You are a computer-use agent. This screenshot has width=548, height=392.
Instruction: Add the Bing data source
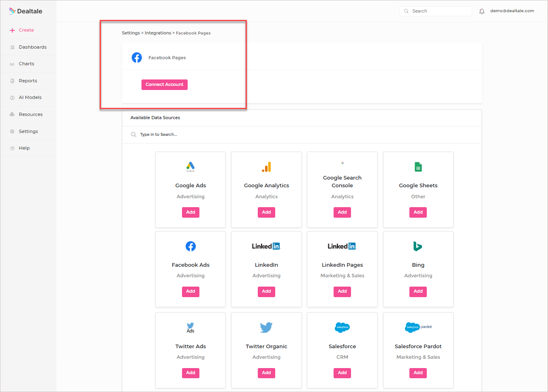click(418, 291)
